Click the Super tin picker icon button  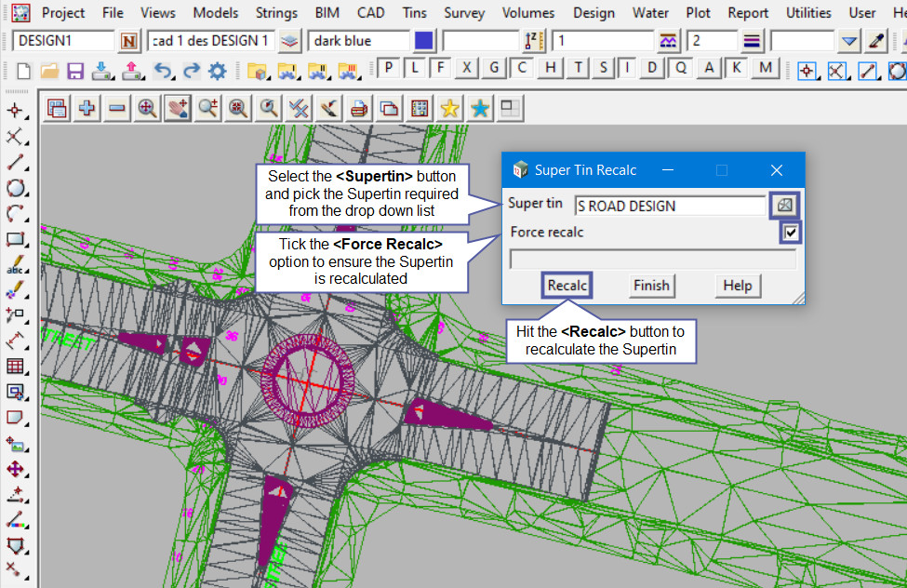pos(786,205)
